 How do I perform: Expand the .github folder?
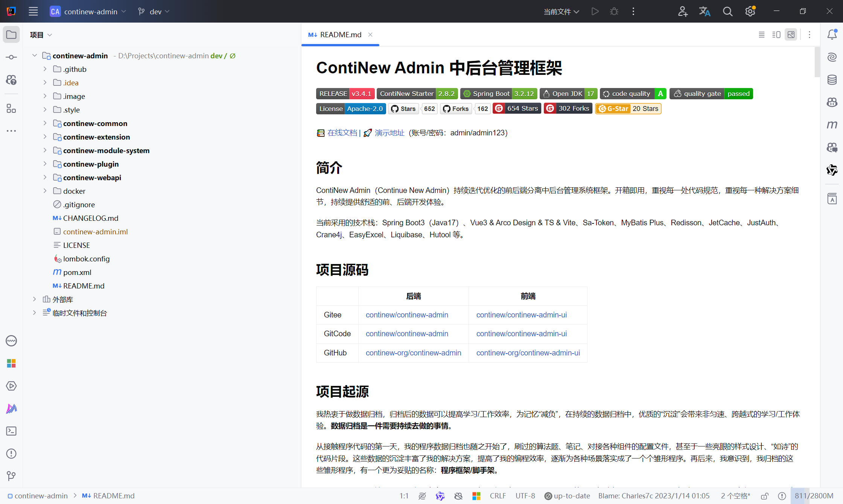click(x=45, y=69)
